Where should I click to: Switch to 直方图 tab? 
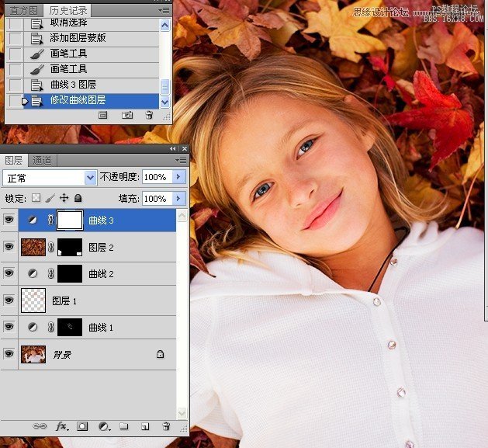click(23, 11)
